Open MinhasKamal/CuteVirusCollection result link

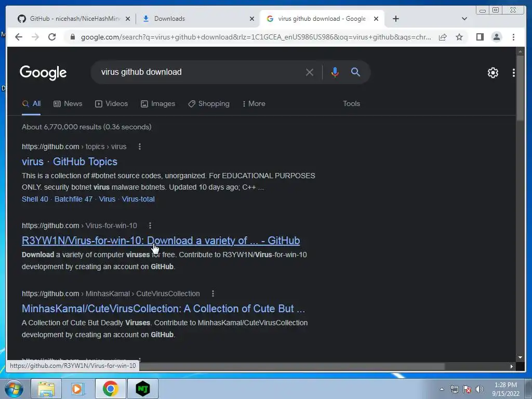pyautogui.click(x=164, y=309)
